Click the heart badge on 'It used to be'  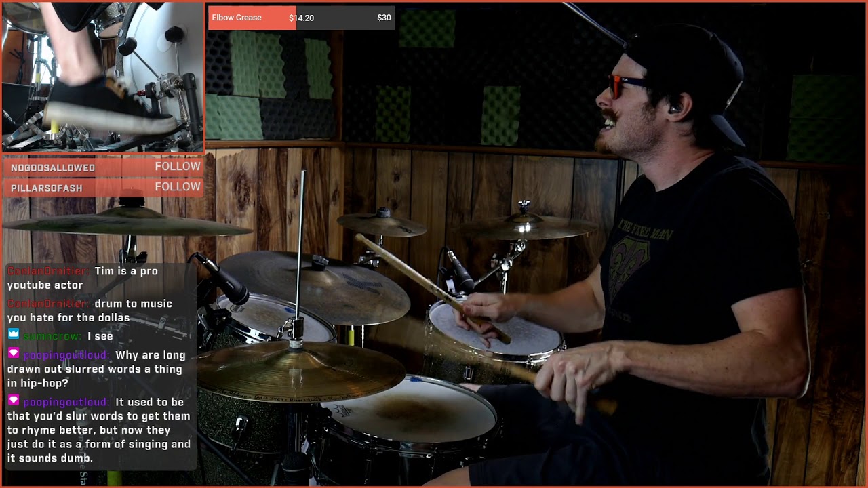[x=14, y=401]
